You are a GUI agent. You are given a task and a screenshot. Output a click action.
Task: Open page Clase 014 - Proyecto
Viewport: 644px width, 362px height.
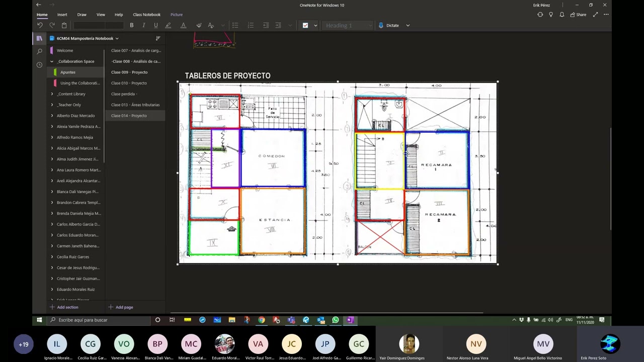pos(135,116)
